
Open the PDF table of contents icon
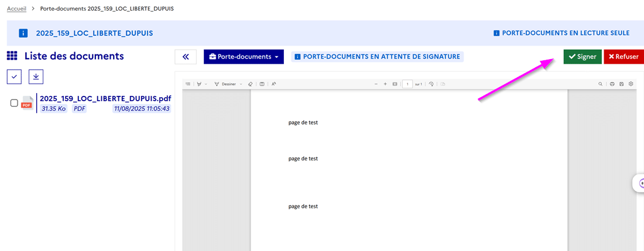[x=188, y=84]
